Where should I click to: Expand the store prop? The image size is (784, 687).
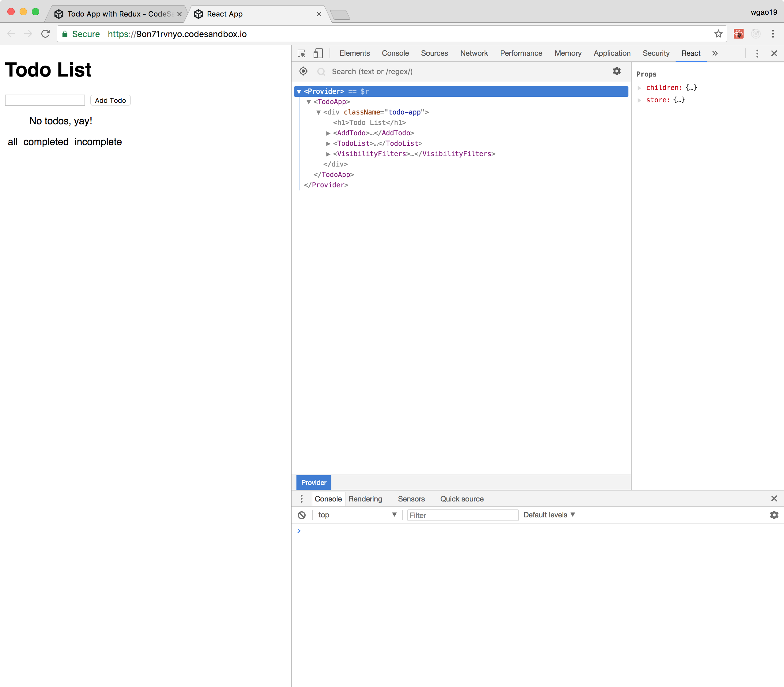click(639, 100)
